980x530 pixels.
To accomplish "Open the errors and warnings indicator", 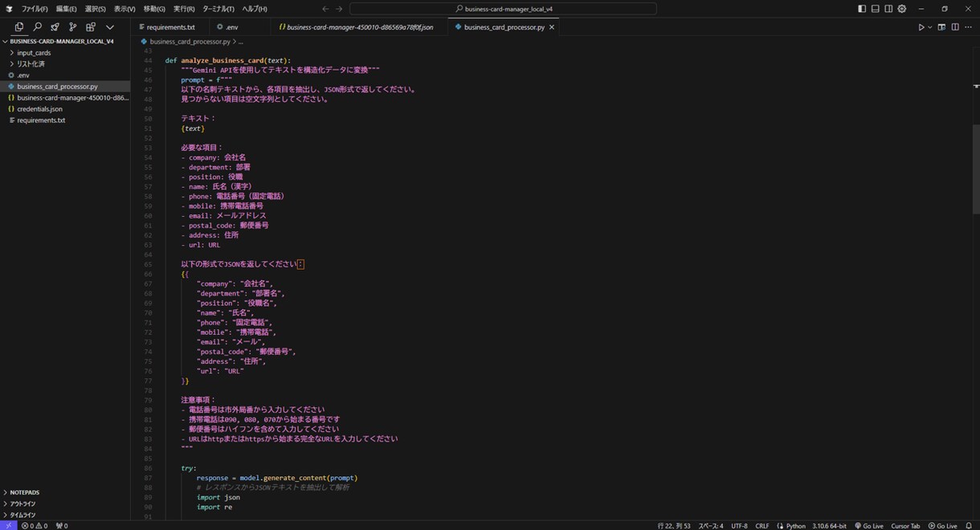I will pyautogui.click(x=35, y=526).
